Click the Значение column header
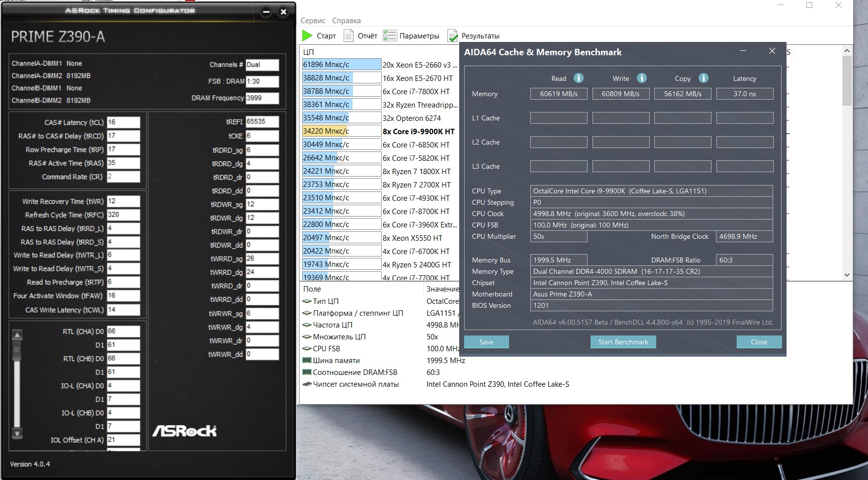 [442, 289]
